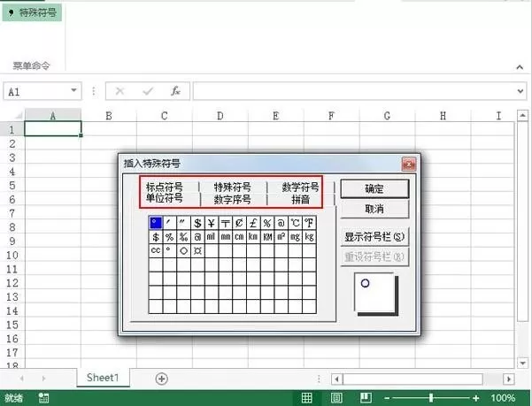Add a new sheet with plus icon
Viewport: 532px width, 406px height.
(x=161, y=379)
